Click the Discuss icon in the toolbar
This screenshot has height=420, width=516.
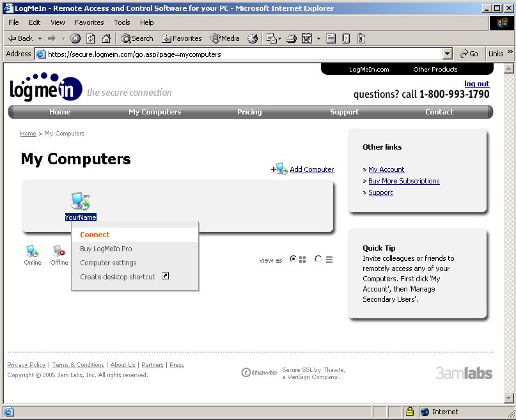click(331, 38)
